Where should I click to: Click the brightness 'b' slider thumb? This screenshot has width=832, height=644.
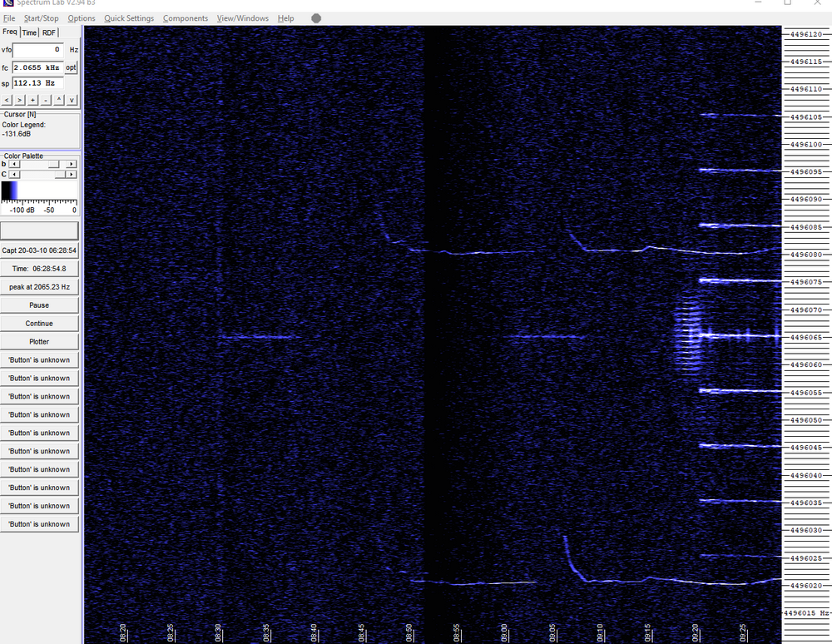point(53,164)
